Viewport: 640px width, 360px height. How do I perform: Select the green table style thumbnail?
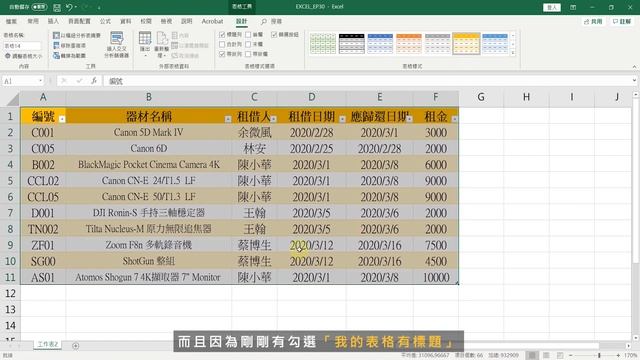pyautogui.click(x=323, y=44)
